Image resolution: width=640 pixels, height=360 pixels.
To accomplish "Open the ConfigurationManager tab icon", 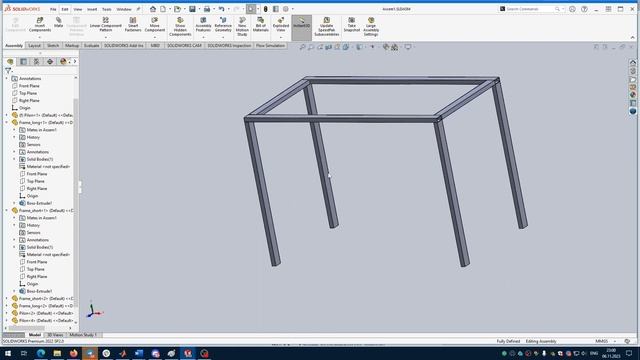I will pyautogui.click(x=36, y=62).
